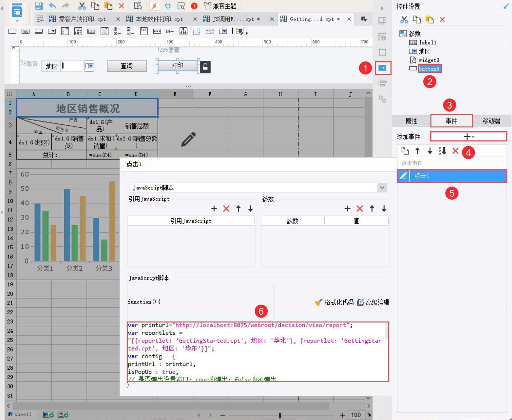Add the button widget from the widget bar

click(39, 31)
